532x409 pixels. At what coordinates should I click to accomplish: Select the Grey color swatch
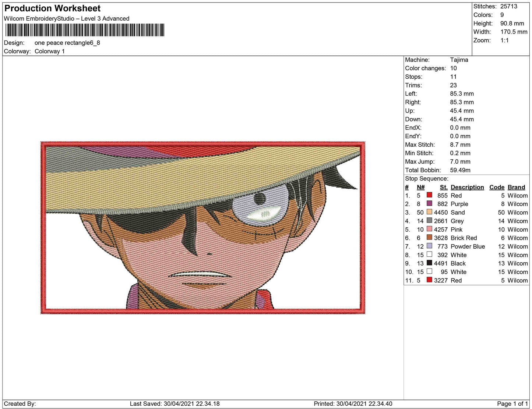point(429,220)
